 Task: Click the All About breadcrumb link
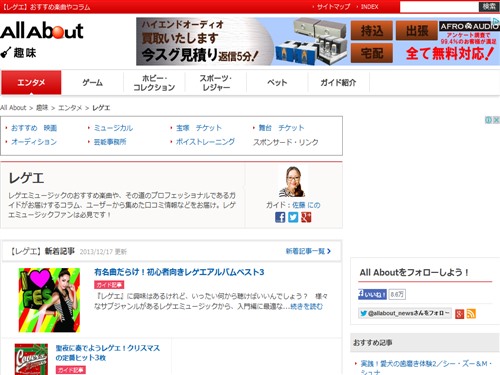pyautogui.click(x=13, y=108)
